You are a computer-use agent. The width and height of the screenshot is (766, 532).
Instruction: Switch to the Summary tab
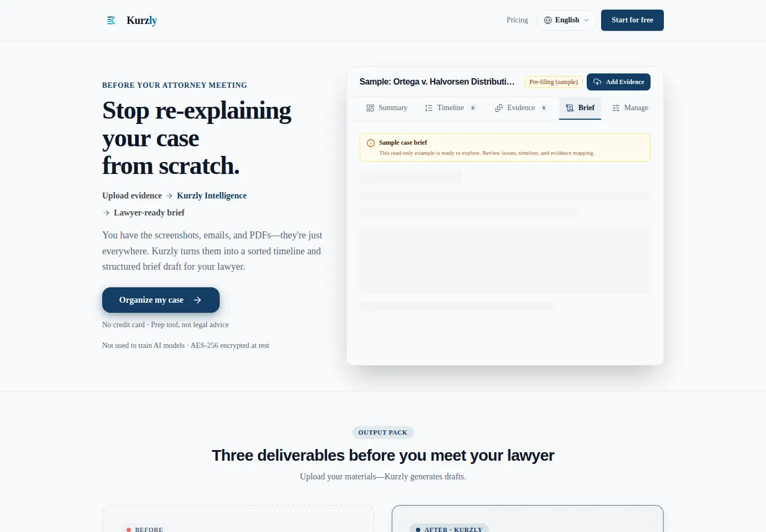pos(387,108)
